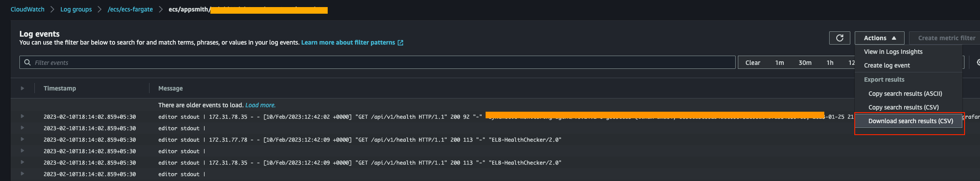The image size is (980, 181).
Task: Open the CloudWatch breadcrumb link
Action: [x=27, y=9]
